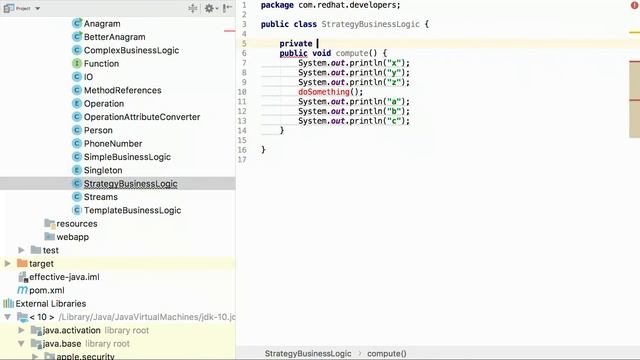
Task: Click the class icon beside SimpleBusinessLogic
Action: pyautogui.click(x=77, y=157)
